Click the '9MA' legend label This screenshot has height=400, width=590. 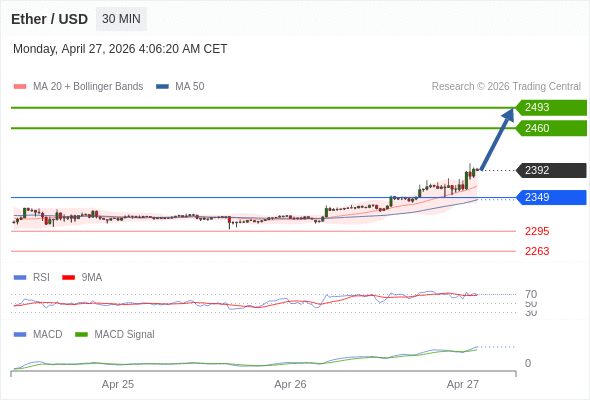92,278
